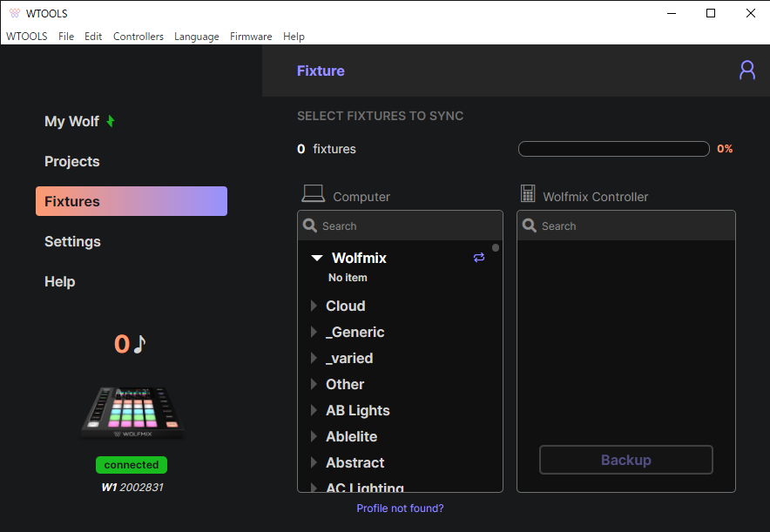Maximize the WTOOLS window
Screen dimensions: 770x532
point(711,13)
